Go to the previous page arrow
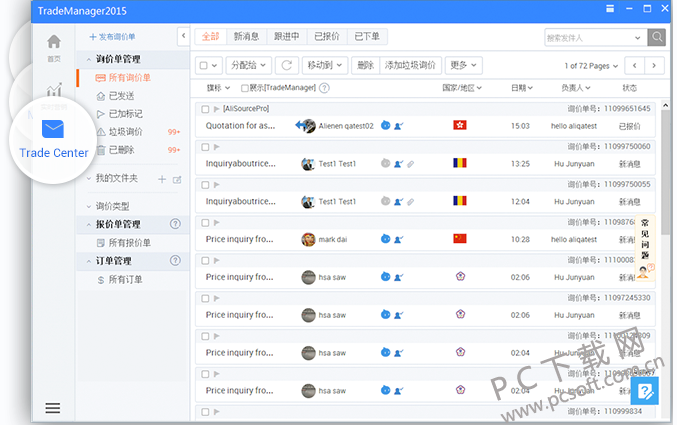The width and height of the screenshot is (677, 425). 634,66
